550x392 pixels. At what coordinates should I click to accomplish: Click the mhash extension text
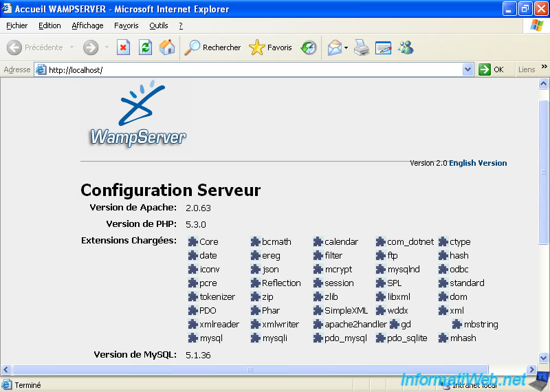pyautogui.click(x=463, y=338)
